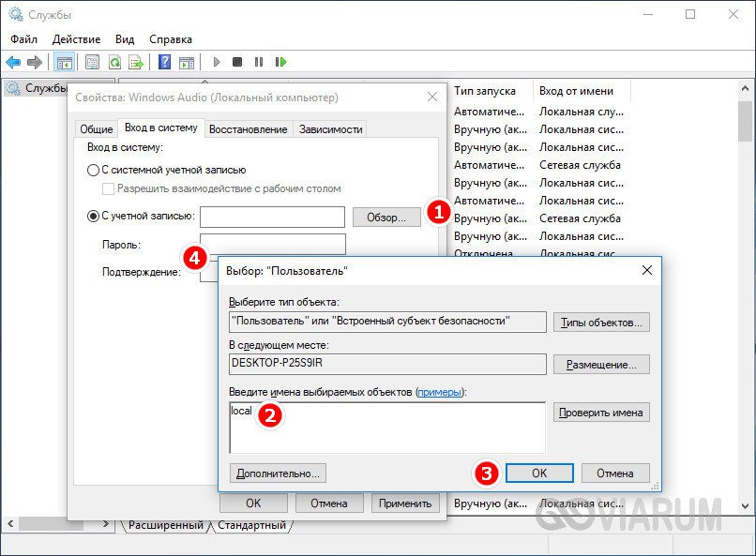756x556 pixels.
Task: Open the примеры link
Action: [x=439, y=392]
